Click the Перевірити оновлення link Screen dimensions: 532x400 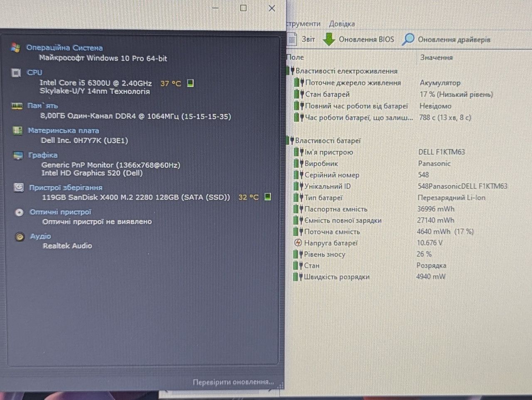pos(233,382)
